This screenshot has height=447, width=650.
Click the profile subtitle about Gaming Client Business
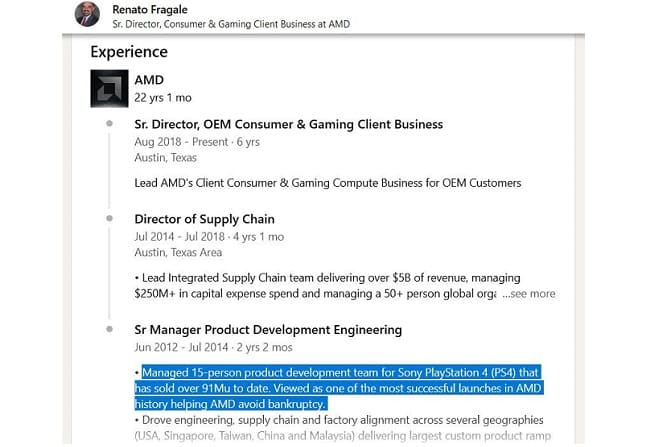point(231,24)
